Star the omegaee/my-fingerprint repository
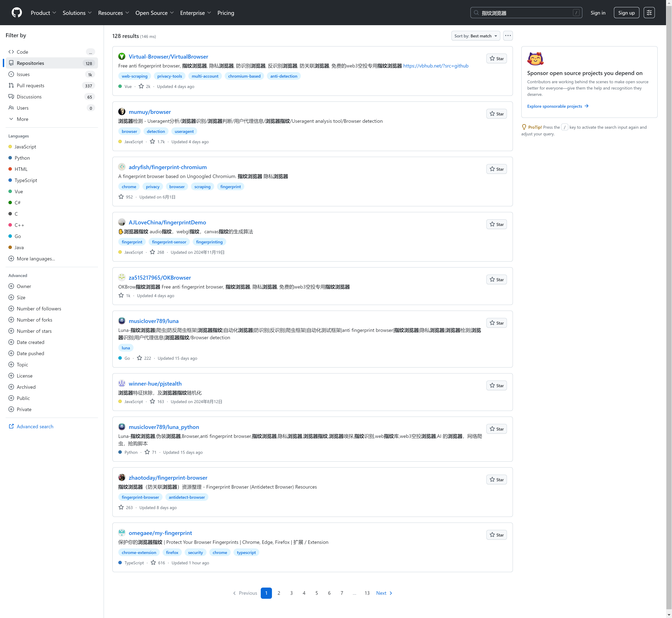Viewport: 672px width, 618px height. click(496, 535)
